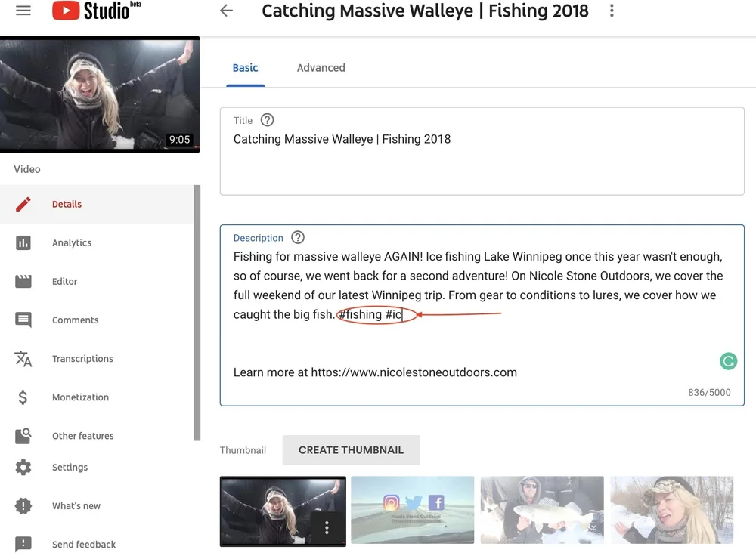Image resolution: width=756 pixels, height=559 pixels.
Task: Open Transcriptions in the sidebar
Action: tap(82, 358)
